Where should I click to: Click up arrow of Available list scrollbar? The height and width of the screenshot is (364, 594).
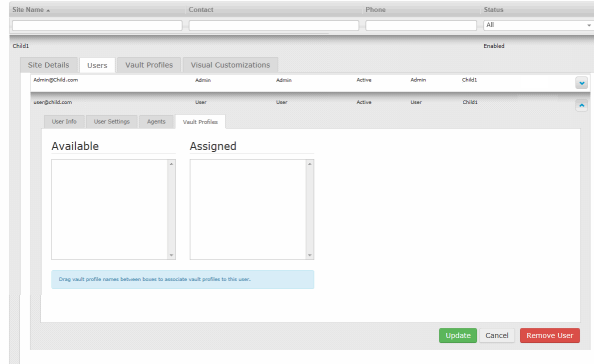tap(171, 164)
